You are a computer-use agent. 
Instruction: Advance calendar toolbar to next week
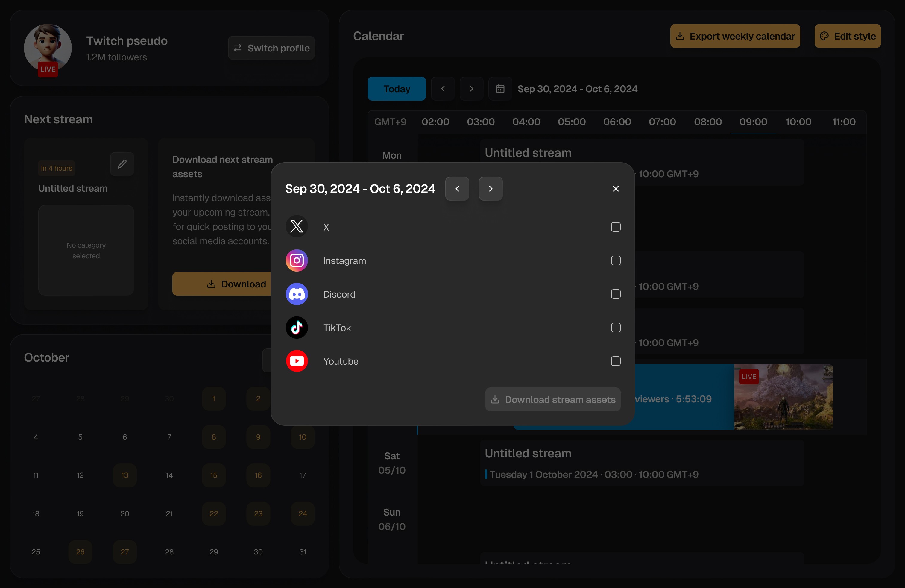pyautogui.click(x=472, y=89)
